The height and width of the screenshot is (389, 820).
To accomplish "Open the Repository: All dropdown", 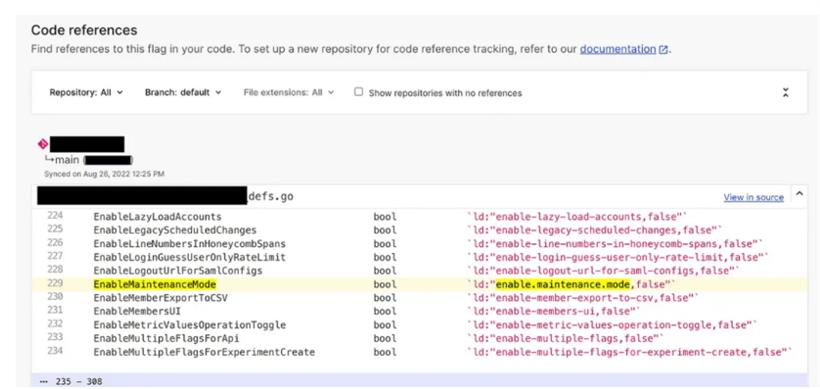I will (x=86, y=93).
